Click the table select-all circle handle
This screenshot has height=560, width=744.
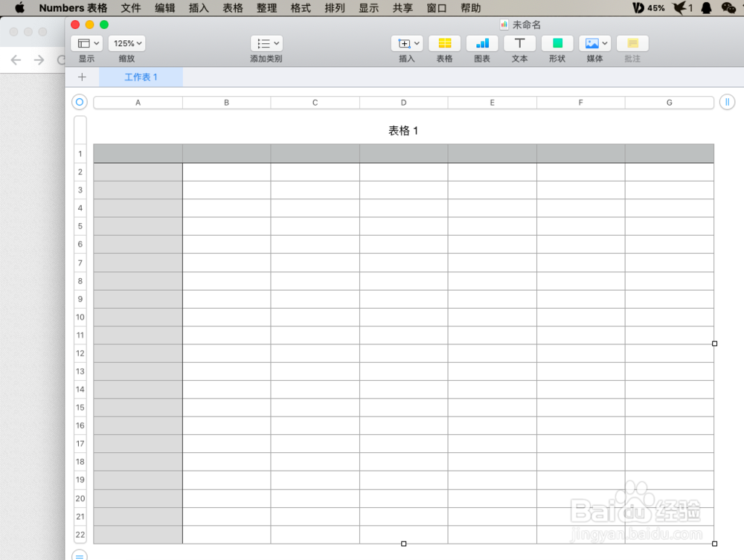(x=80, y=102)
